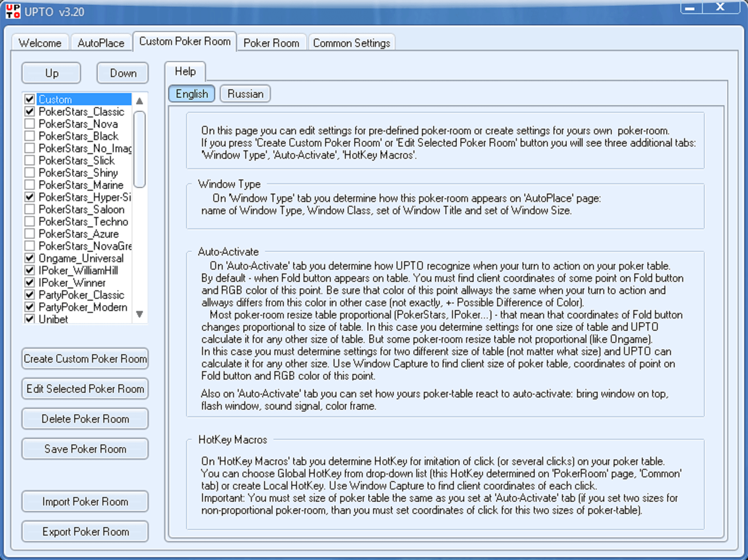
Task: Uncheck PartyPoker_Modern checkbox
Action: coord(30,307)
